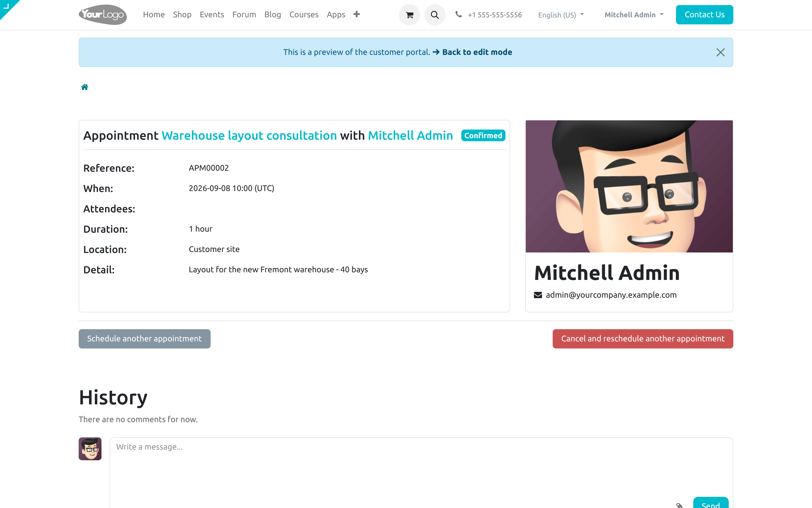Image resolution: width=812 pixels, height=508 pixels.
Task: Open the Mitchell Admin user menu
Action: pos(634,15)
